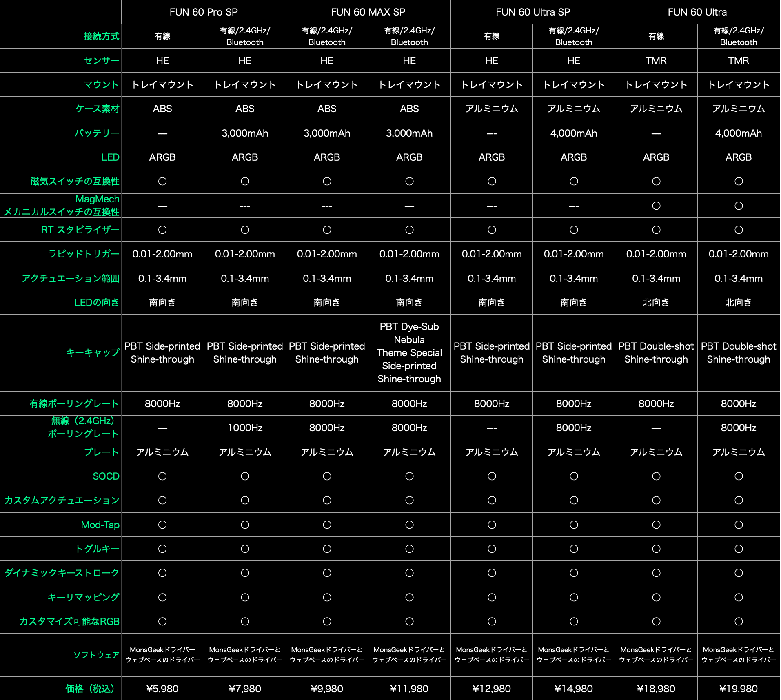Click the ¥14,980 price
The image size is (781, 700).
click(574, 689)
